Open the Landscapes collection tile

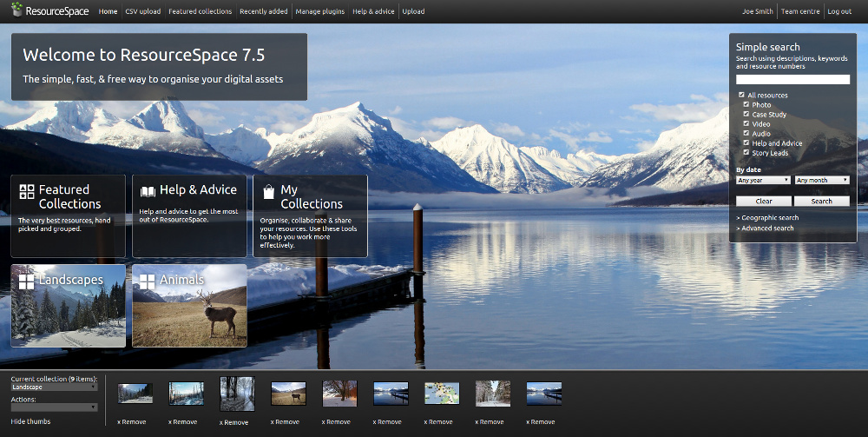coord(68,306)
